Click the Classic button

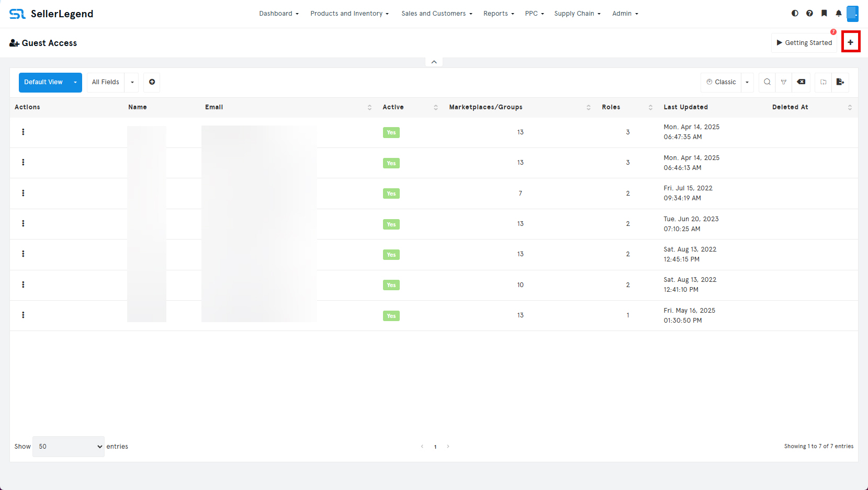pos(721,82)
